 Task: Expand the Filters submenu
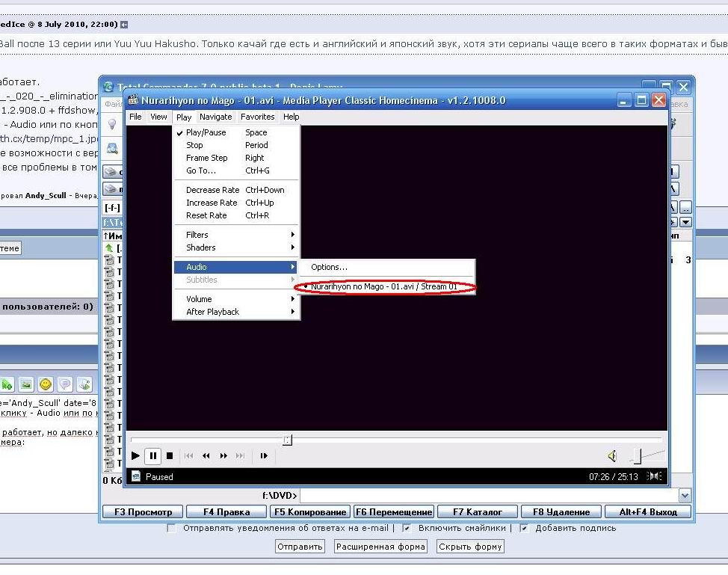click(236, 235)
